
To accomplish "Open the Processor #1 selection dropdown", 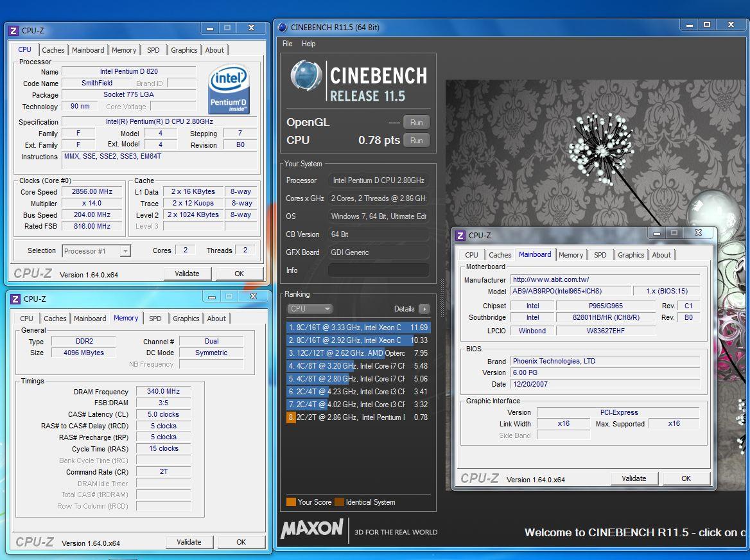I will [96, 251].
